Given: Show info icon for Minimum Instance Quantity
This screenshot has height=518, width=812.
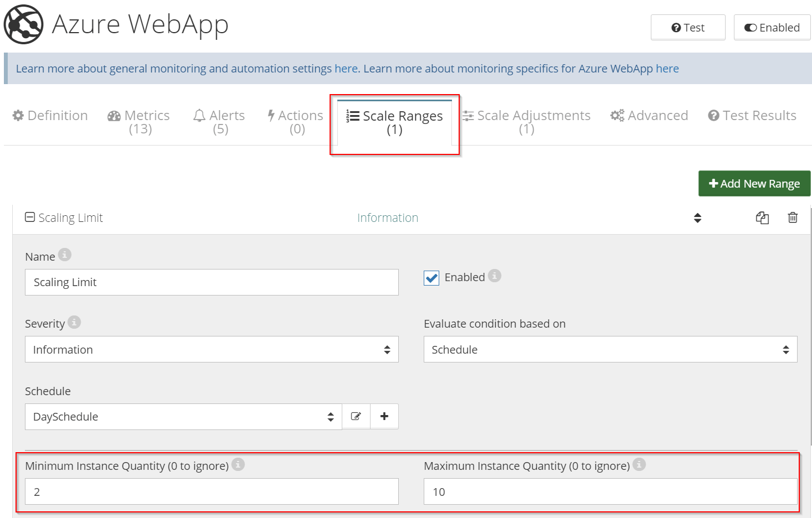Looking at the screenshot, I should tap(238, 464).
